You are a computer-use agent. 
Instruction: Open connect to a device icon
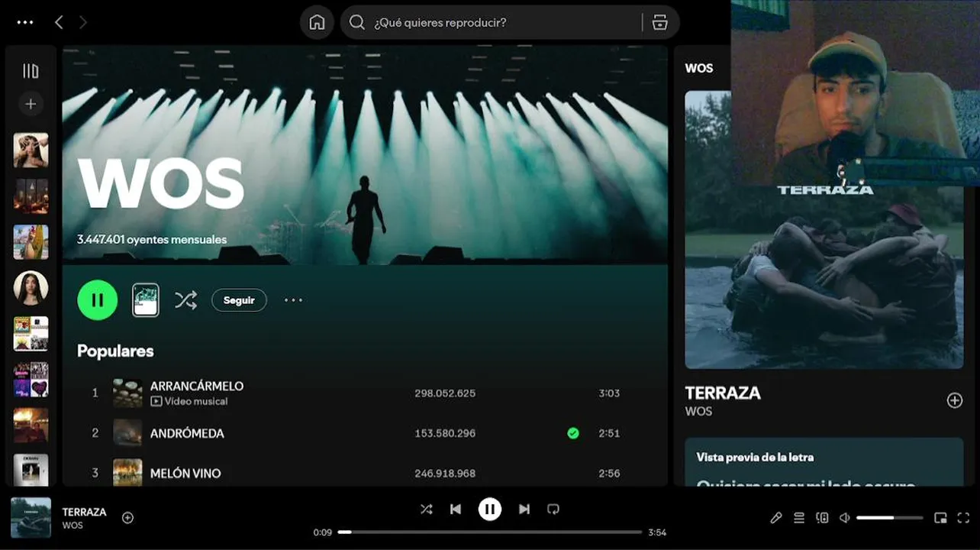tap(822, 518)
